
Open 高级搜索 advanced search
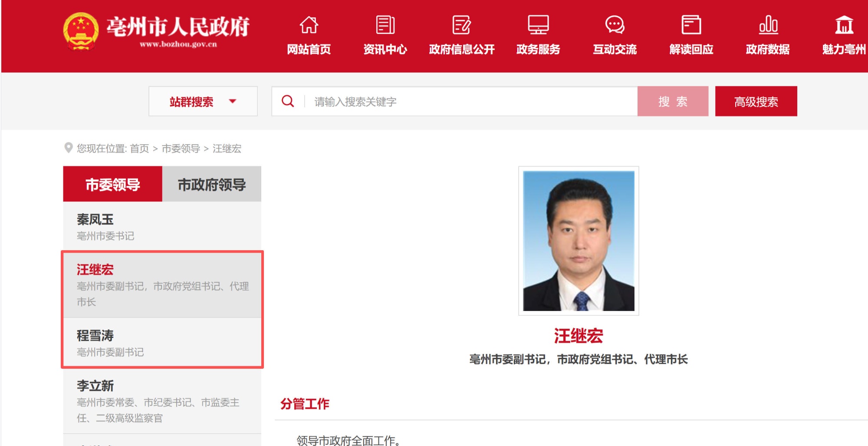point(756,101)
